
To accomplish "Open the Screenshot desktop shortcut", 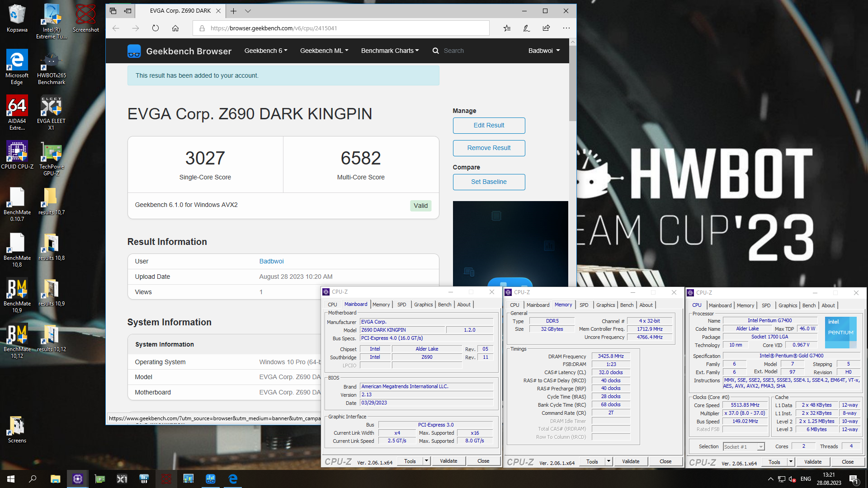I will click(x=86, y=18).
